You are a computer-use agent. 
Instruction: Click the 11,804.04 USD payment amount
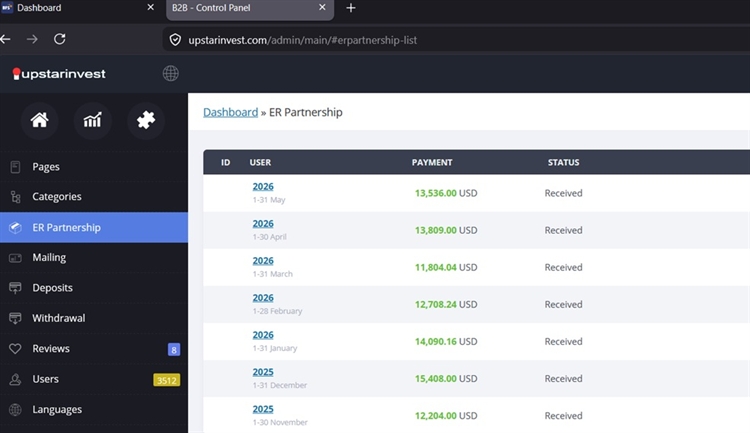point(446,267)
